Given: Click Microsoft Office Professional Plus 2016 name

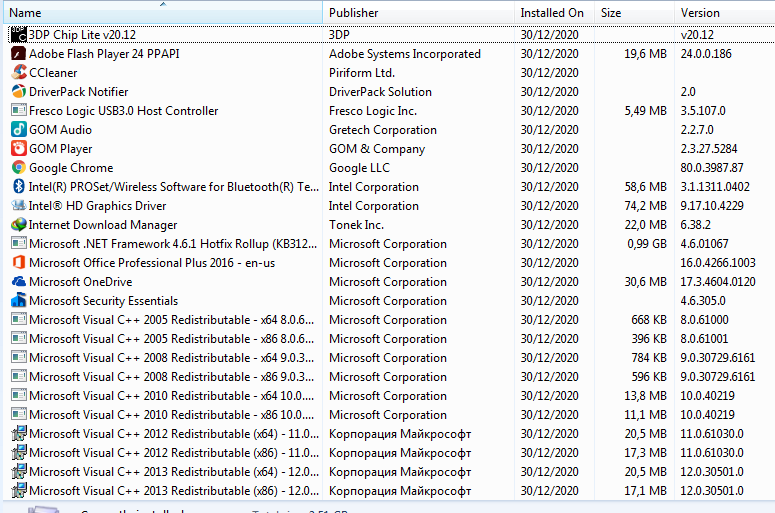Looking at the screenshot, I should click(x=152, y=263).
